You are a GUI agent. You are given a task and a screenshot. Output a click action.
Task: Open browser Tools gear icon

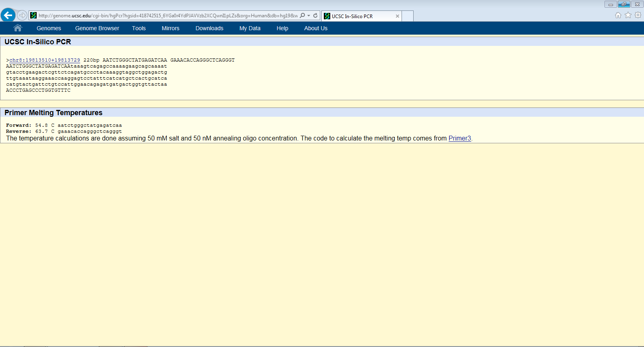[638, 15]
